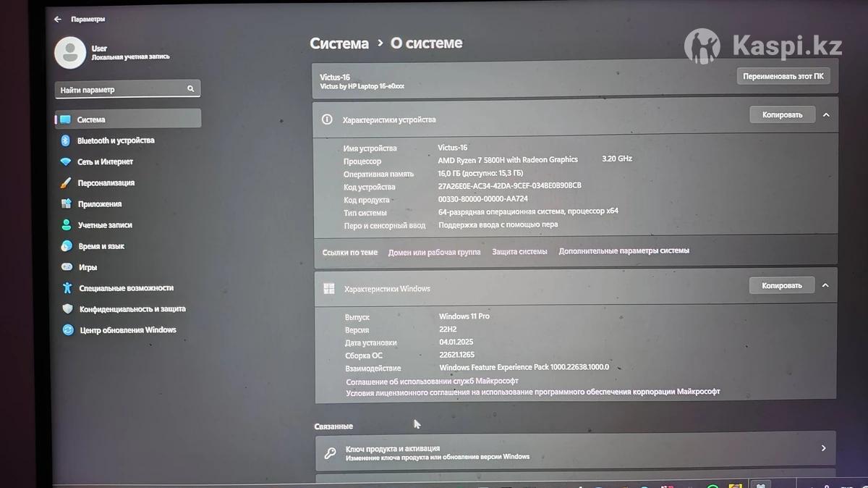Click the Wi-Fi network icon

point(66,161)
